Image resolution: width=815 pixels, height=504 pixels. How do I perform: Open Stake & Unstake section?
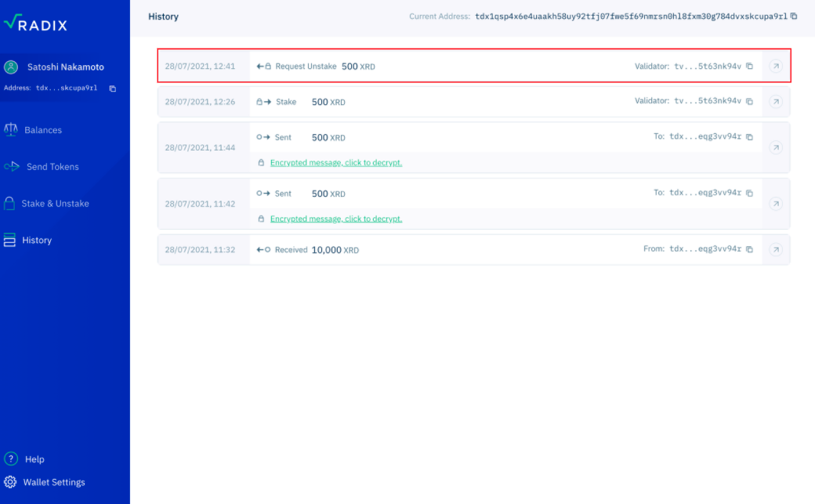tap(55, 203)
